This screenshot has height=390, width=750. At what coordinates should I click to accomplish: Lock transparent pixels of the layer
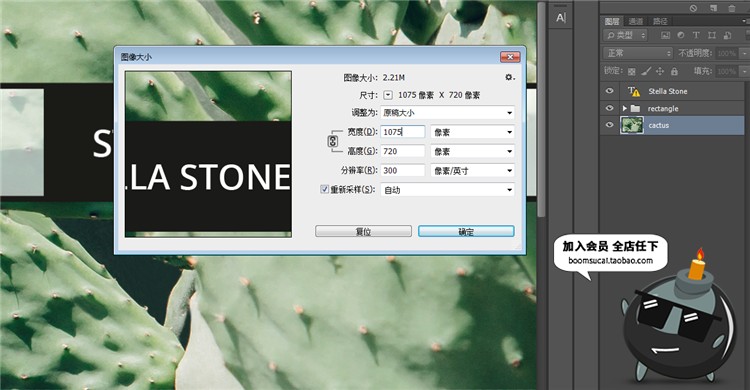click(632, 71)
